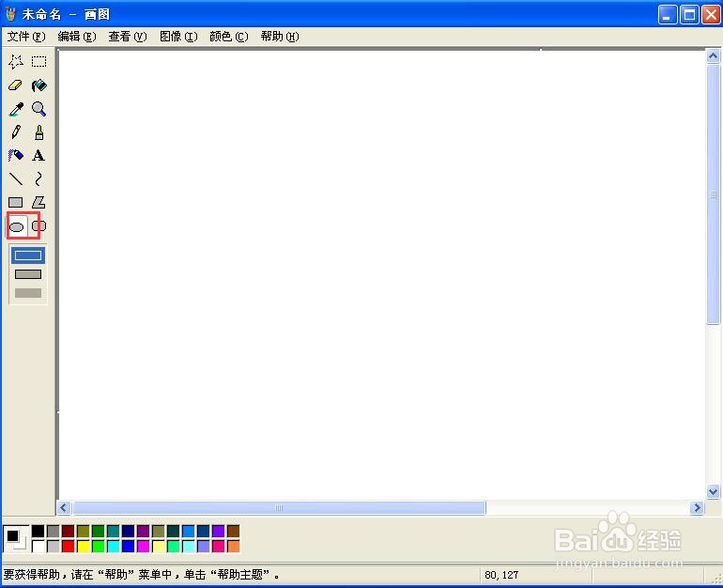
Task: Select the Free-Form Select tool
Action: pyautogui.click(x=16, y=61)
